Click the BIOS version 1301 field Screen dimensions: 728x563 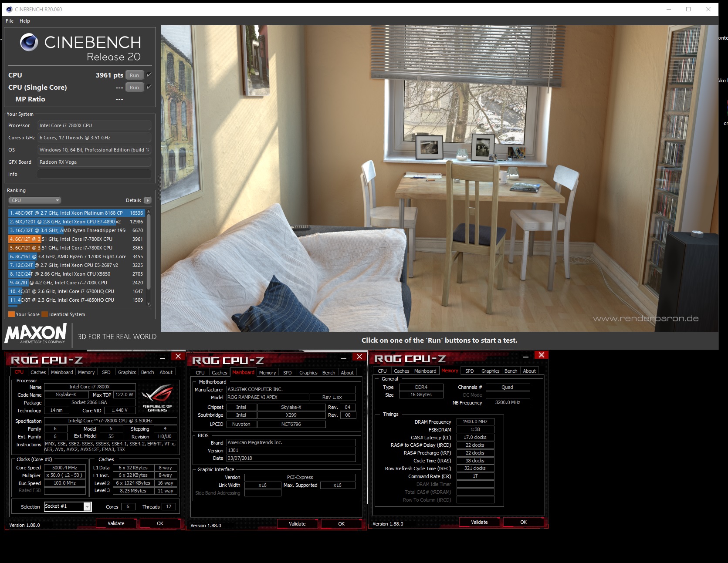point(291,451)
